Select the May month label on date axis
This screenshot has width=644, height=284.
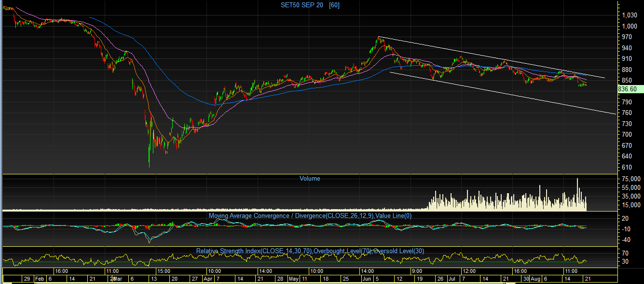coord(294,279)
